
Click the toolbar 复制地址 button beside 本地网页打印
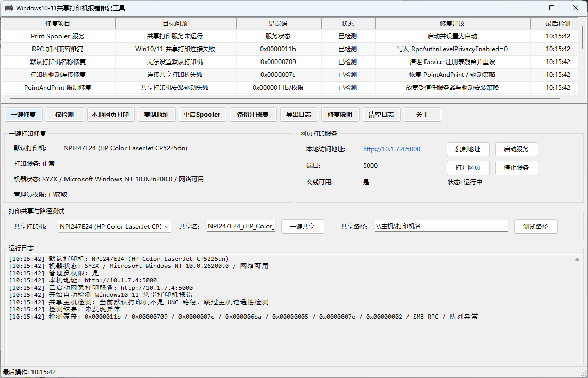coord(156,115)
